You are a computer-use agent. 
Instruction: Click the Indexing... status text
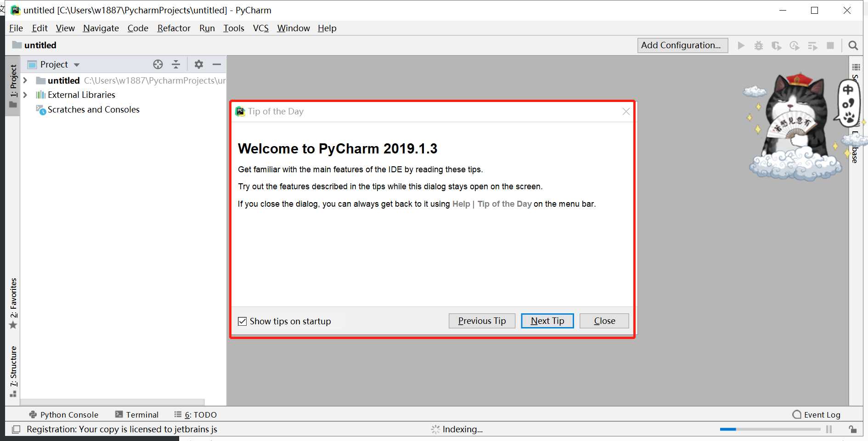click(462, 429)
